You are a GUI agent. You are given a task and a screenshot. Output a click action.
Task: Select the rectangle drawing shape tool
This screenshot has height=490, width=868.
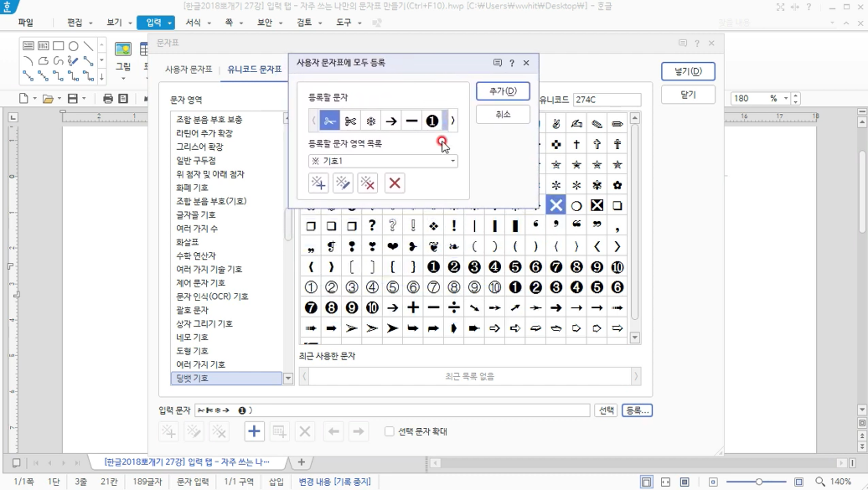click(58, 46)
